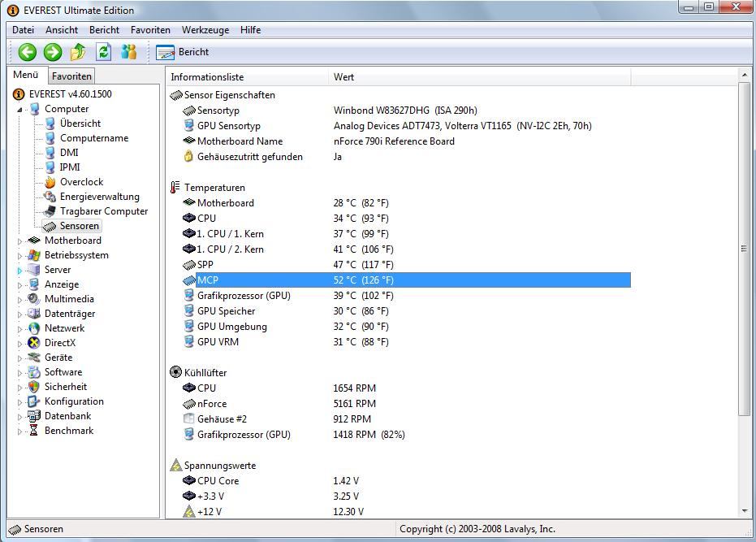Click the Bericht toolbar button

(183, 52)
